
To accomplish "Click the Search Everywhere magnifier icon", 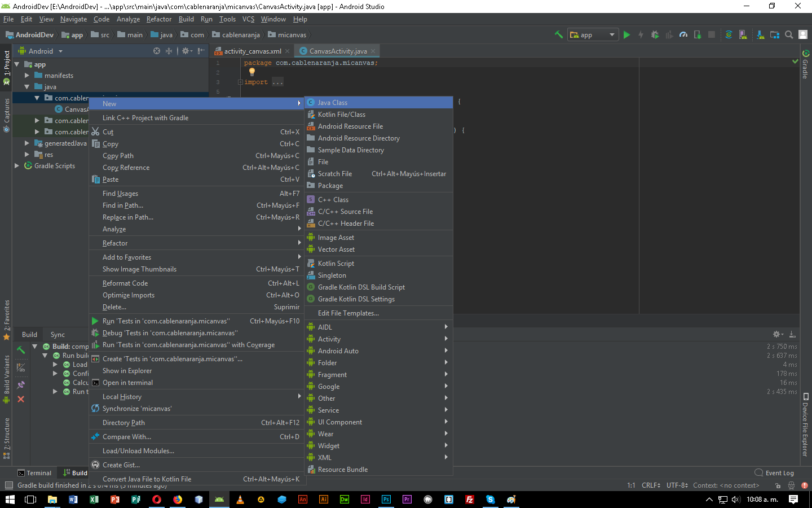I will (x=789, y=34).
